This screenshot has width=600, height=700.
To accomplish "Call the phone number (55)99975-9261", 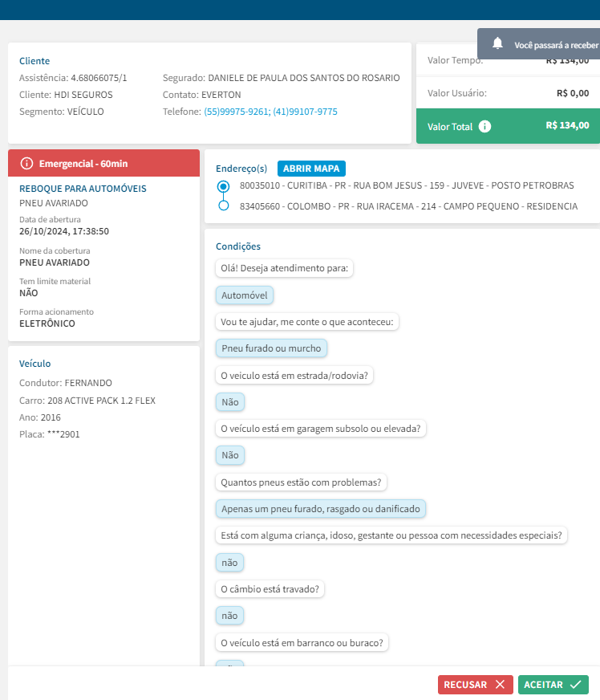I will (235, 112).
